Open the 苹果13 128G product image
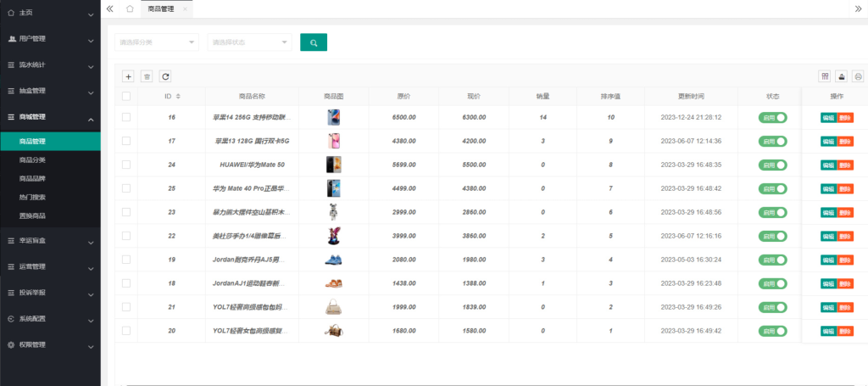The image size is (868, 386). (x=333, y=141)
